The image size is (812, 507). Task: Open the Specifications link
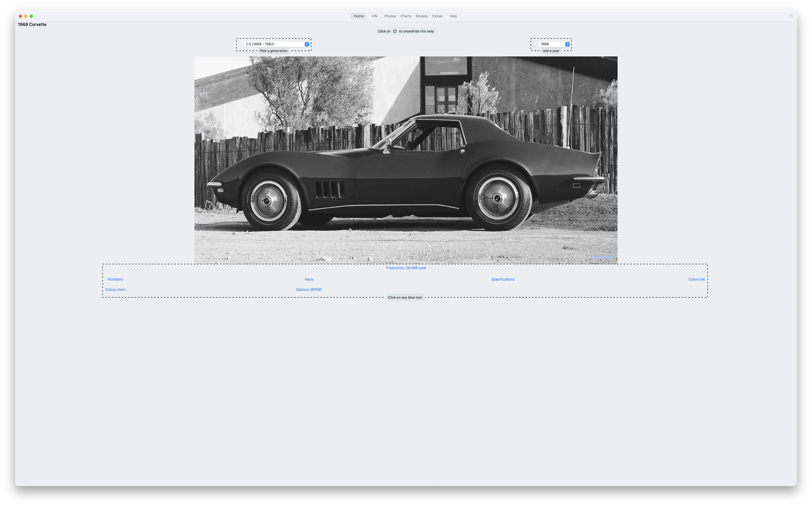coord(503,279)
